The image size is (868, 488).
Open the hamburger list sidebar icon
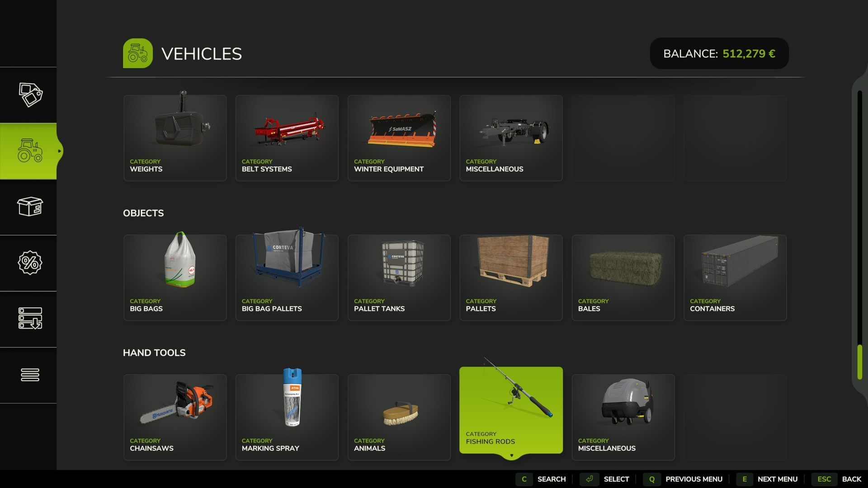[x=30, y=375]
